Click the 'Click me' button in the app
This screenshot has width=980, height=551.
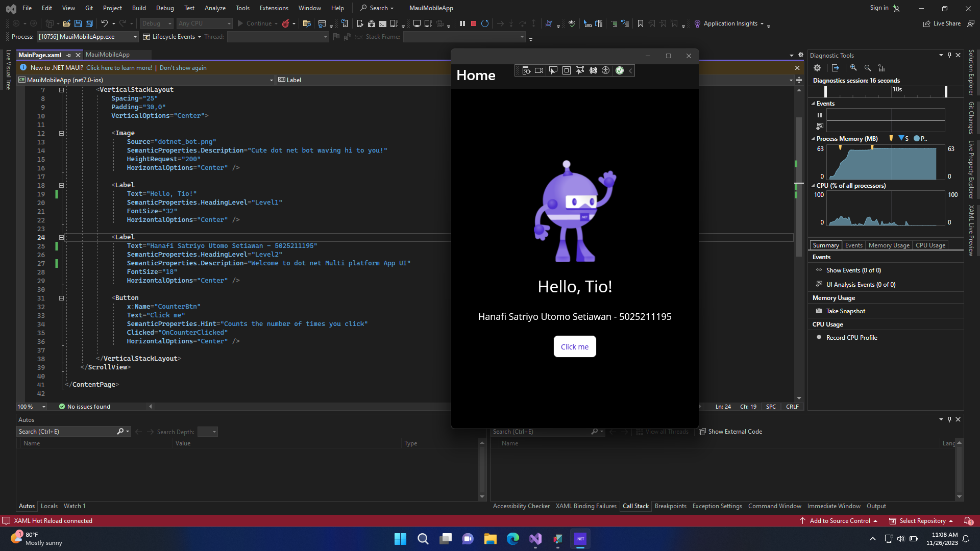tap(575, 347)
